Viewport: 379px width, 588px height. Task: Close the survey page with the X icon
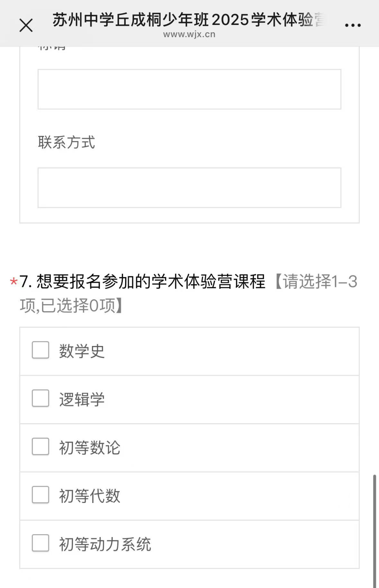(26, 25)
